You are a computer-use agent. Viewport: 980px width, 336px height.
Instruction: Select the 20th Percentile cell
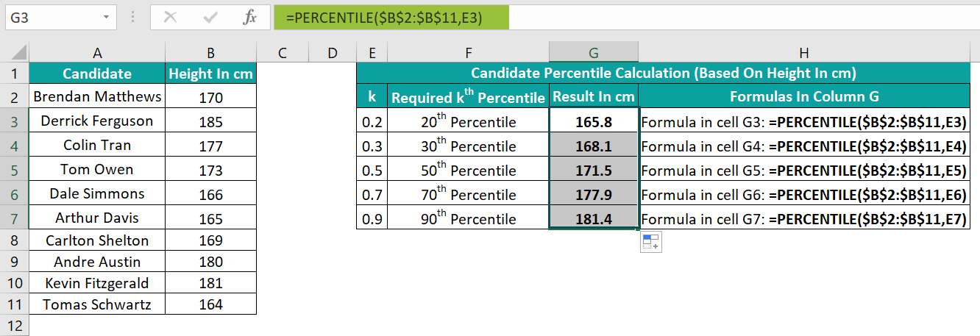tap(469, 121)
